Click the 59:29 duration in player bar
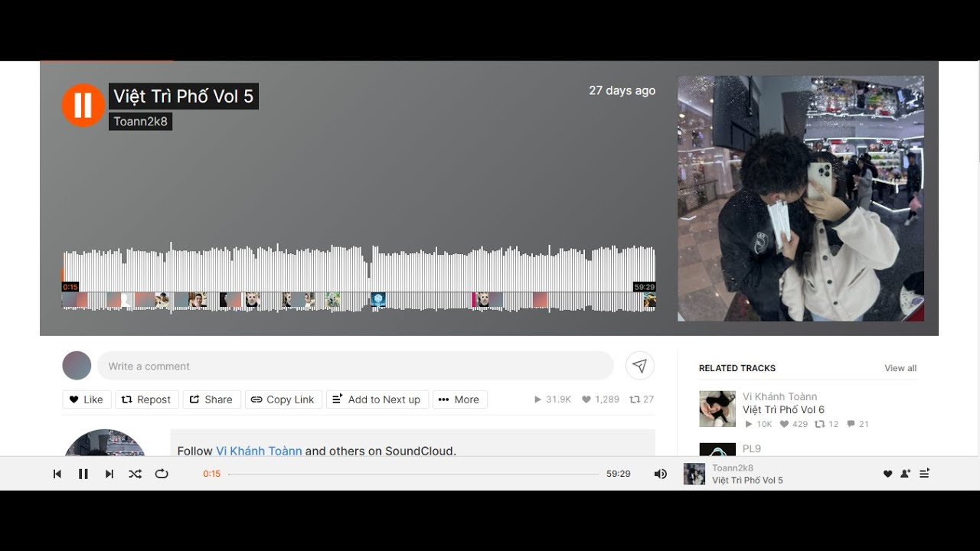 point(618,474)
